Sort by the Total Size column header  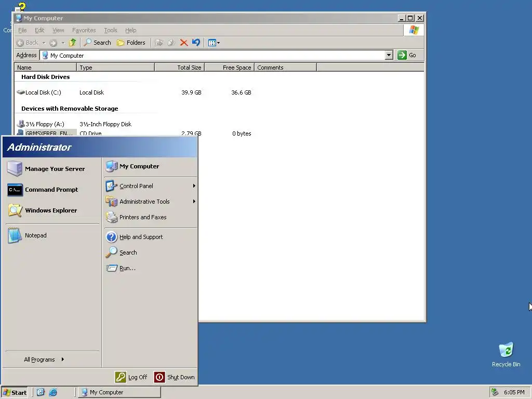179,68
